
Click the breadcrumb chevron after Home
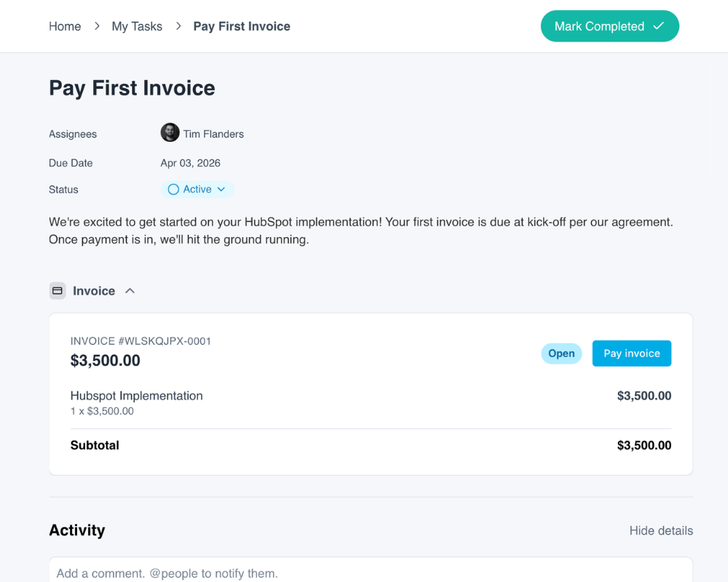point(97,26)
